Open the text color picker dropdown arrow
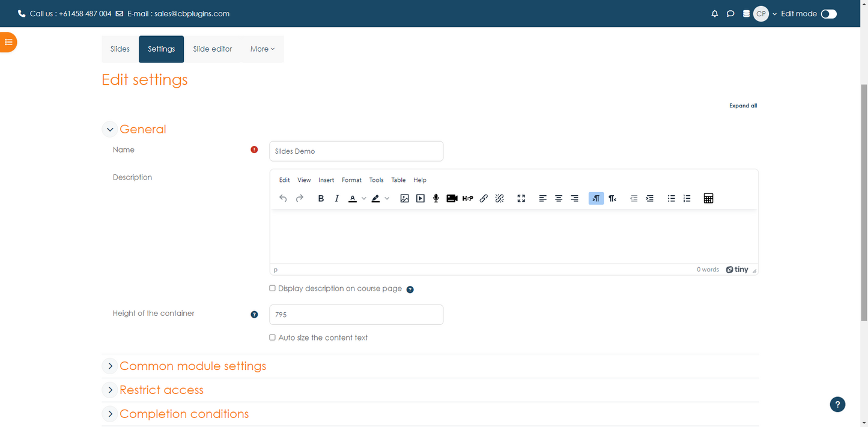Screen dimensions: 868x427 point(364,199)
